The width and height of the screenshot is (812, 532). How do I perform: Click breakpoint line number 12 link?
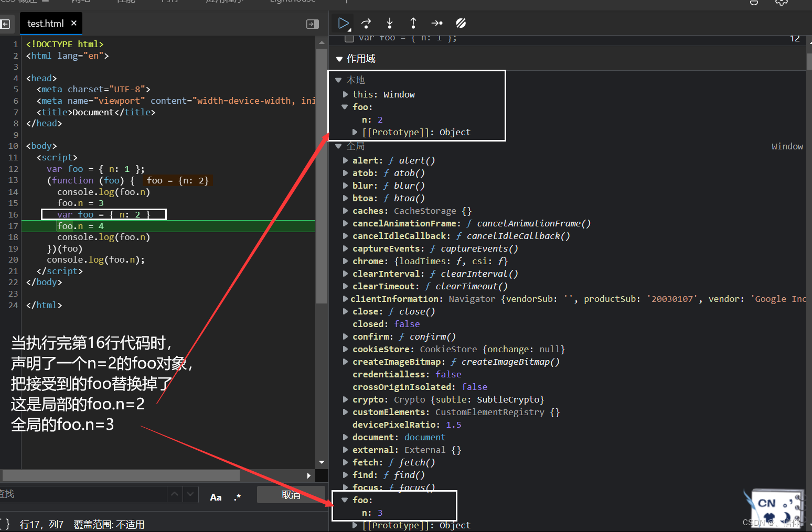tap(795, 38)
